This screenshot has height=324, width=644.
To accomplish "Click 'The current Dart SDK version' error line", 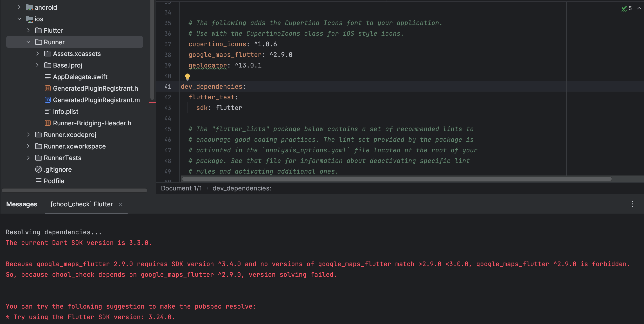I will tap(79, 243).
